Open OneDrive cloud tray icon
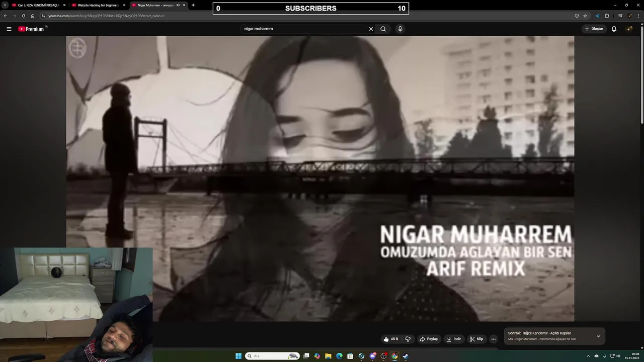This screenshot has height=362, width=644. pyautogui.click(x=597, y=356)
